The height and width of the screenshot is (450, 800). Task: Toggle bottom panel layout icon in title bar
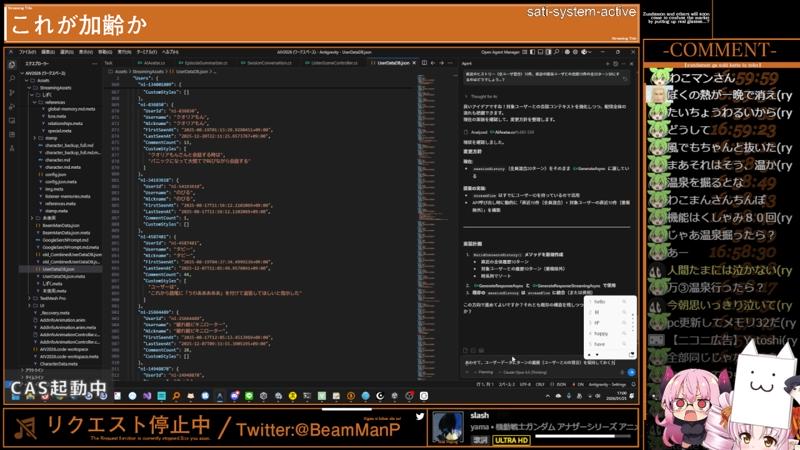540,52
